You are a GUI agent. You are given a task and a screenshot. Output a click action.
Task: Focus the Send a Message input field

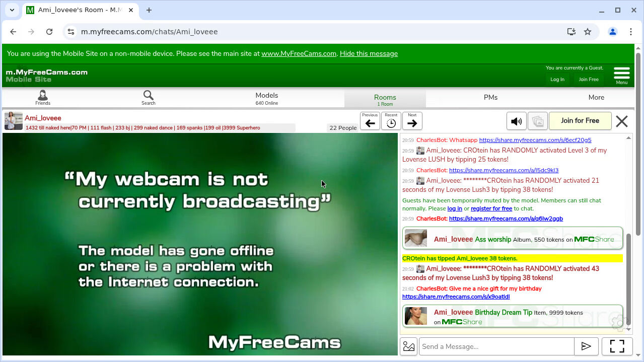[x=496, y=346]
